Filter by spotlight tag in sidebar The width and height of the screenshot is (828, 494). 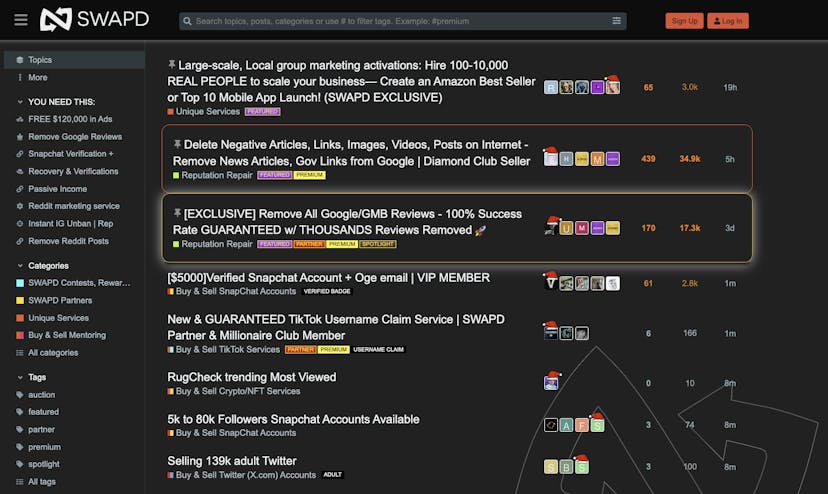click(x=43, y=464)
